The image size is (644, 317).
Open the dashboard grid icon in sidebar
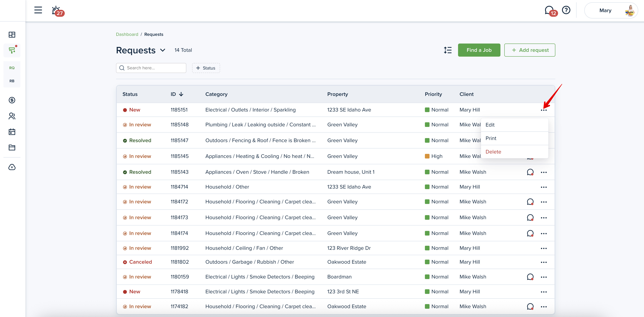[x=12, y=34]
